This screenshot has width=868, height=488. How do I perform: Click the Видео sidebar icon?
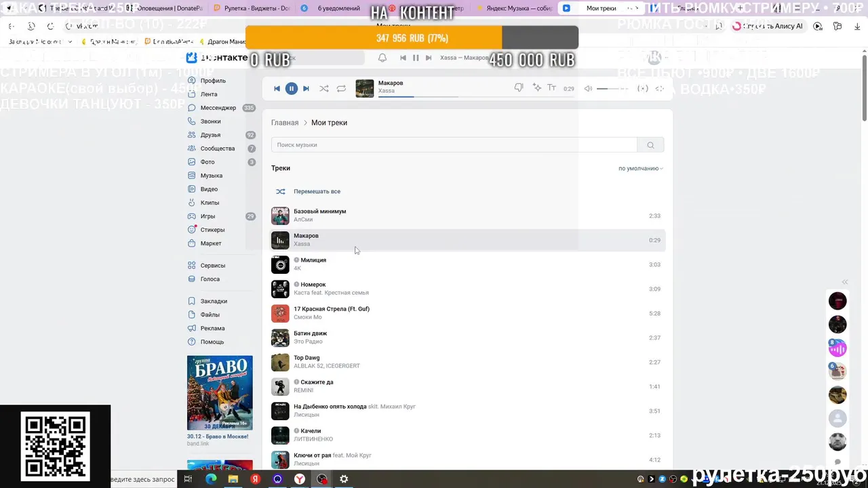(192, 189)
